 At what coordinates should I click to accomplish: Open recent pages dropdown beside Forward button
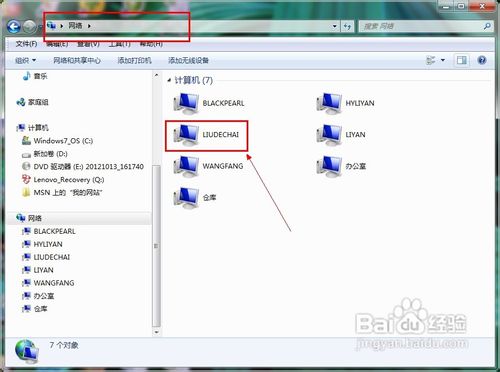click(40, 26)
